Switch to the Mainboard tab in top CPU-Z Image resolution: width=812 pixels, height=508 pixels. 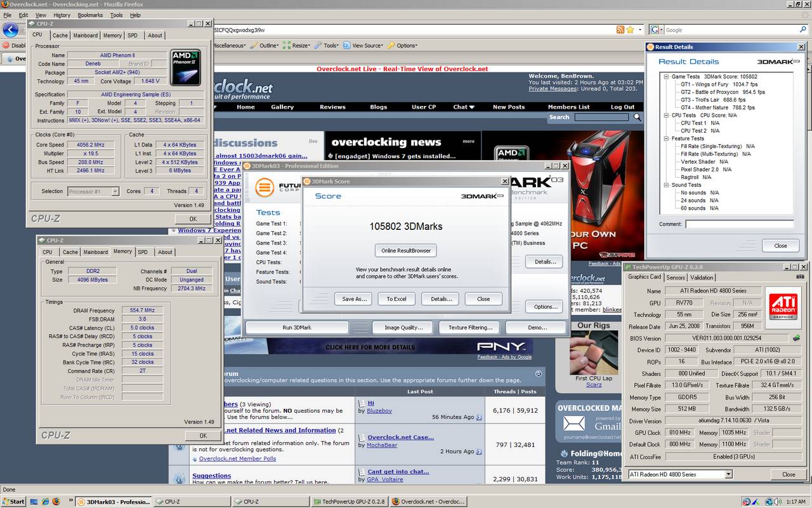click(85, 36)
